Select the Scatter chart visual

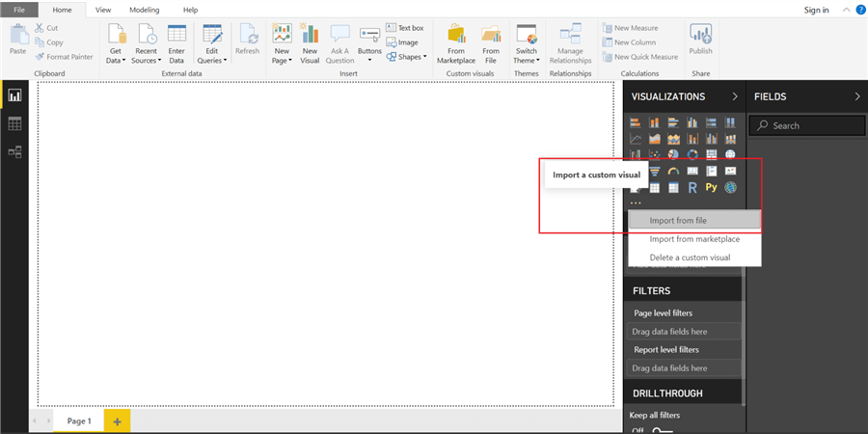pos(654,154)
